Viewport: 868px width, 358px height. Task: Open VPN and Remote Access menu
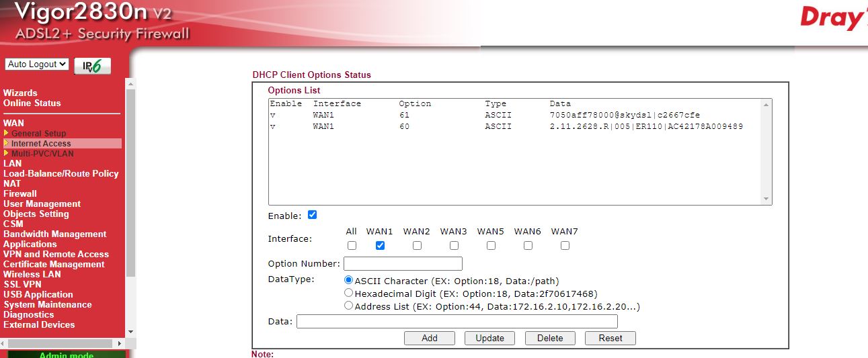56,254
